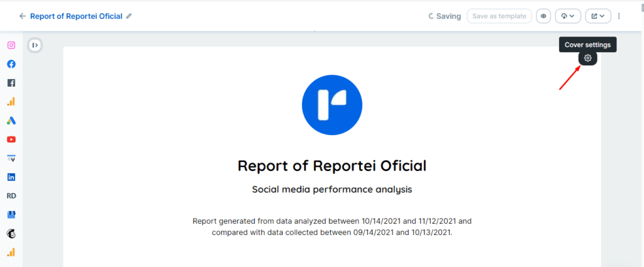Open the blue storefront icon in sidebar
The height and width of the screenshot is (267, 644).
pyautogui.click(x=11, y=215)
